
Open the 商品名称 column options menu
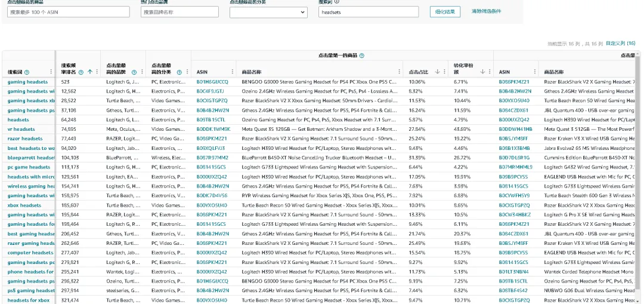point(399,72)
